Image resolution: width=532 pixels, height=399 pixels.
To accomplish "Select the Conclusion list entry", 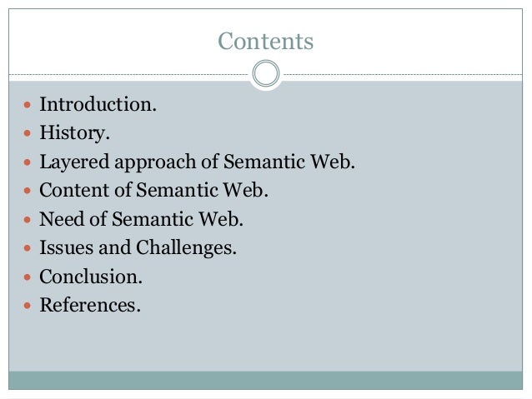I will pyautogui.click(x=92, y=277).
